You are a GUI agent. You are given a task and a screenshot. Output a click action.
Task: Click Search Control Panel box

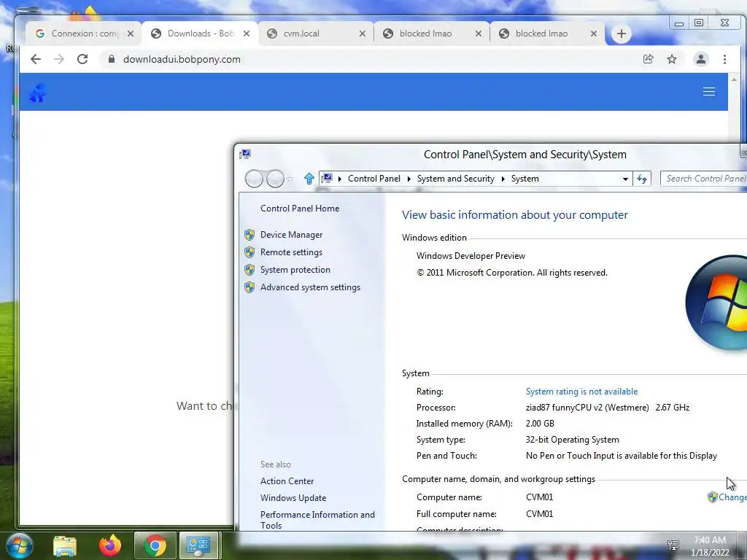[x=704, y=179]
